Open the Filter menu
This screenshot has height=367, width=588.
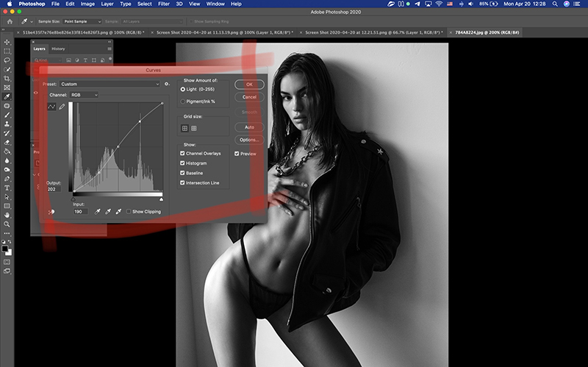tap(163, 4)
